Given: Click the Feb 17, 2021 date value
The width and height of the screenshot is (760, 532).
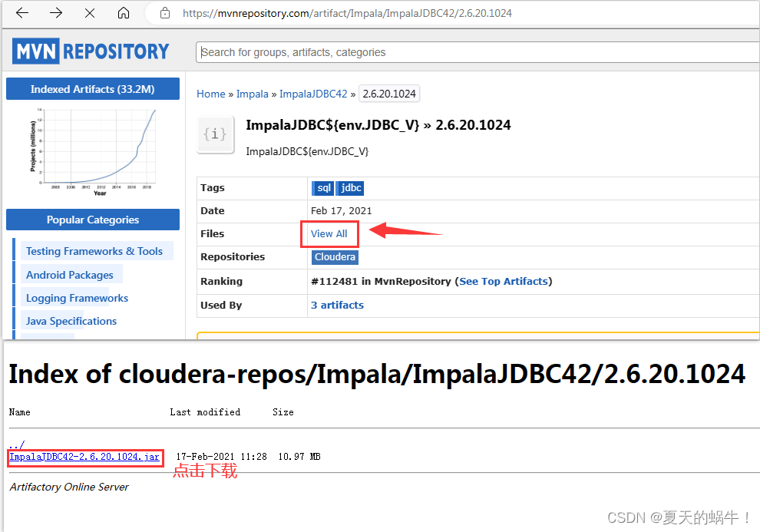Looking at the screenshot, I should coord(341,211).
